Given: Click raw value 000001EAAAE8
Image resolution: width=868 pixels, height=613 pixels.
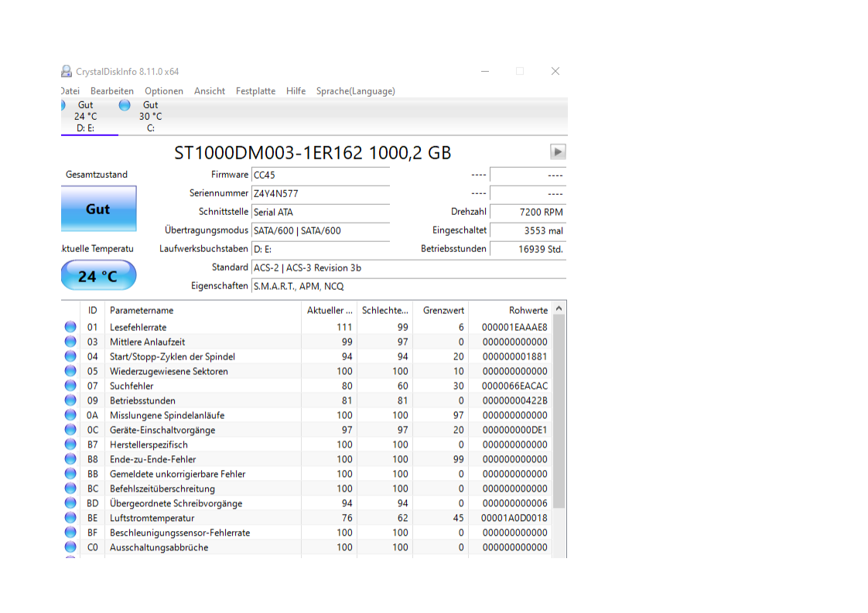Looking at the screenshot, I should point(514,327).
